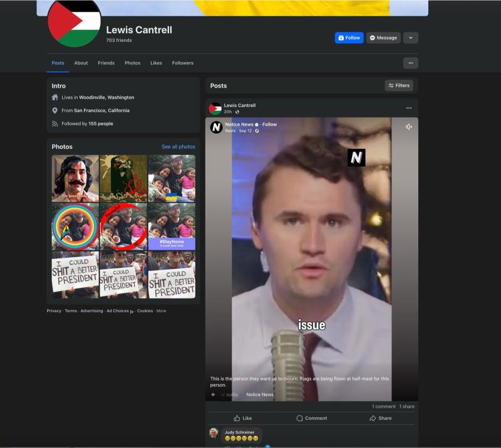Share the post using Share button

(x=381, y=418)
